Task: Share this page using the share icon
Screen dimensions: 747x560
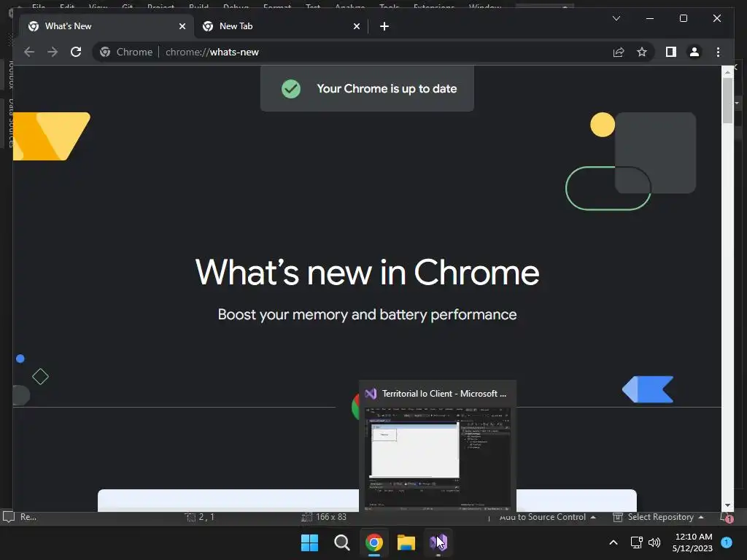Action: [619, 52]
